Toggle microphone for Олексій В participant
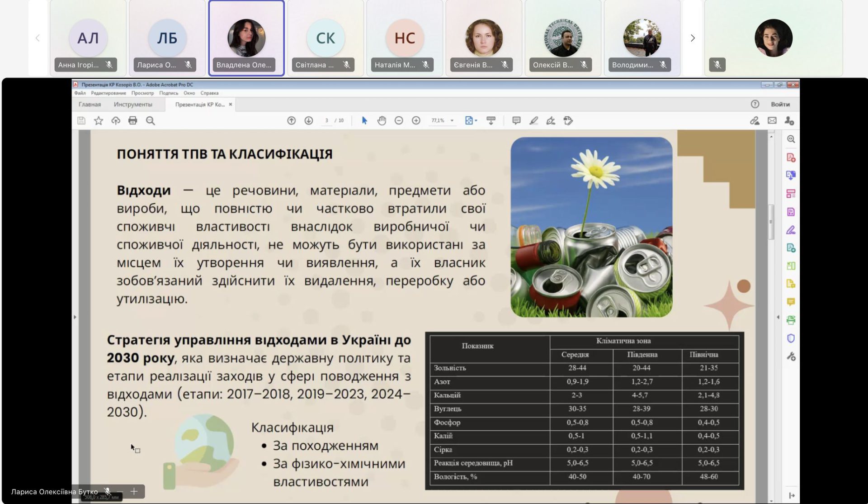This screenshot has width=868, height=504. [584, 65]
